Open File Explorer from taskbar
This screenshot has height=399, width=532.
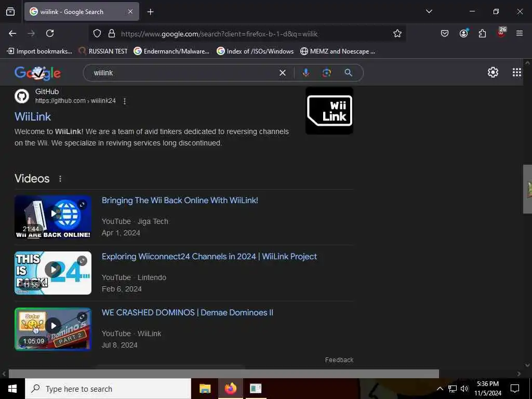pos(205,389)
